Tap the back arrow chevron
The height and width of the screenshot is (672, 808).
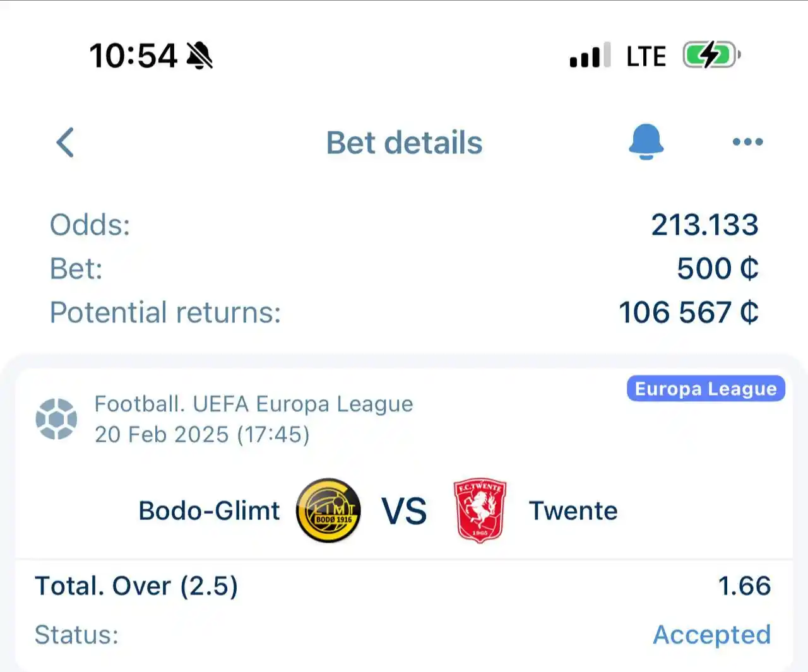pos(66,143)
